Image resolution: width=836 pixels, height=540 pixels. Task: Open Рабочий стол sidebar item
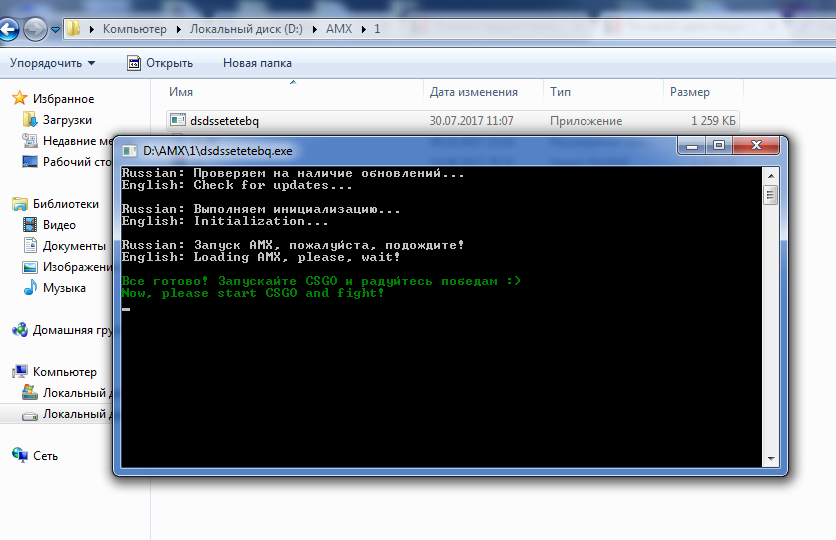(78, 162)
